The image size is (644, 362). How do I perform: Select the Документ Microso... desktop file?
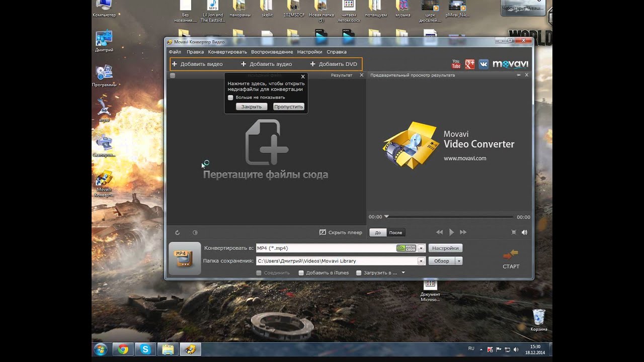(430, 290)
